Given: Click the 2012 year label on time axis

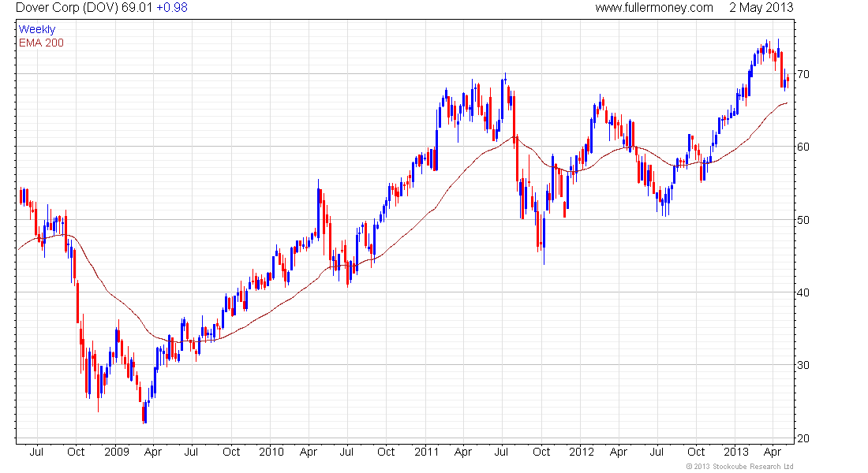Looking at the screenshot, I should point(582,452).
